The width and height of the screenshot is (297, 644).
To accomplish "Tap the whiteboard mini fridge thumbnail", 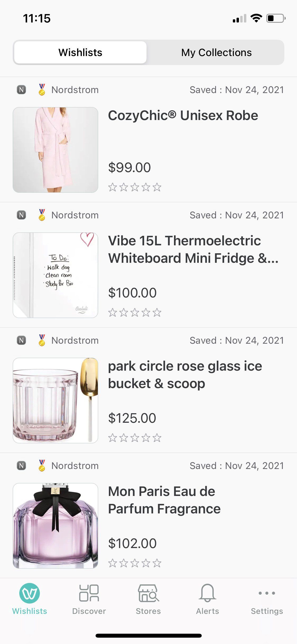I will tap(55, 275).
